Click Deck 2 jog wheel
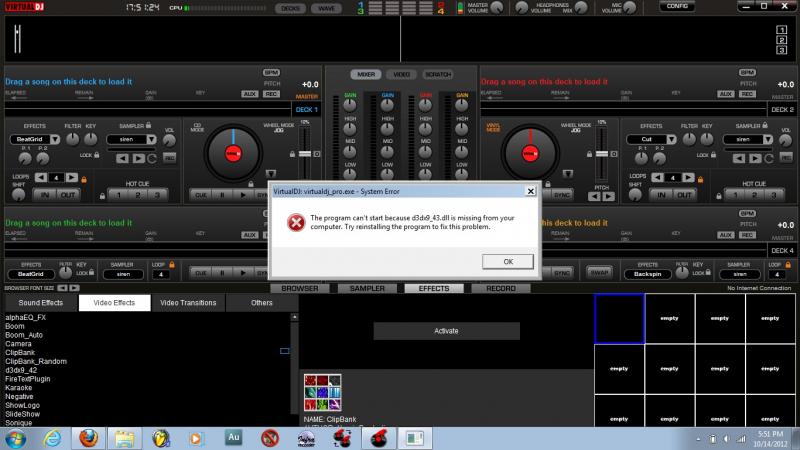The width and height of the screenshot is (800, 450). tap(530, 153)
